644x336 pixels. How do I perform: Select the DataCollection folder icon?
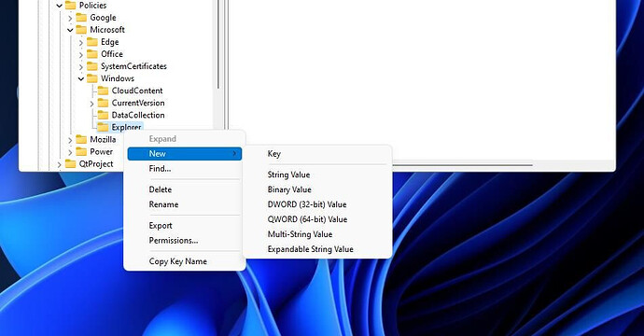point(103,115)
